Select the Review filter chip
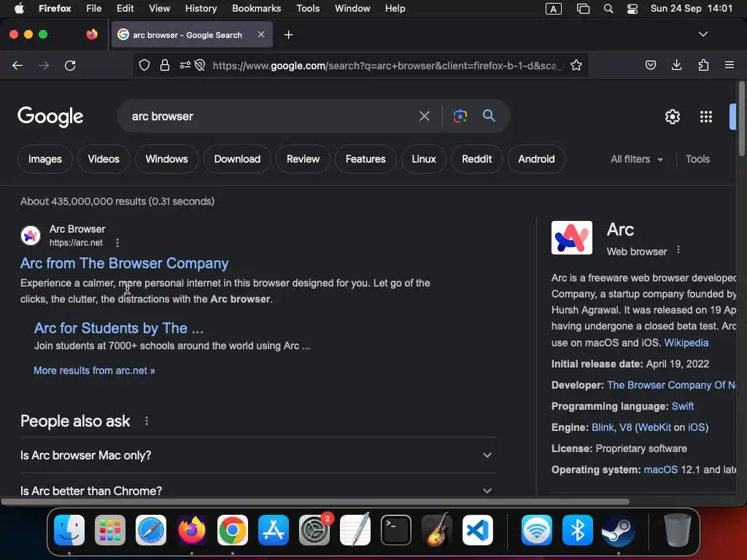747x560 pixels. [303, 159]
